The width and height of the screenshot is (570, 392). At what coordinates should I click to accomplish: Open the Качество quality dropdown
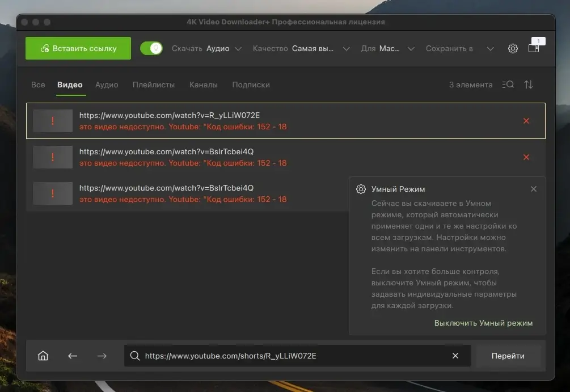pyautogui.click(x=301, y=48)
